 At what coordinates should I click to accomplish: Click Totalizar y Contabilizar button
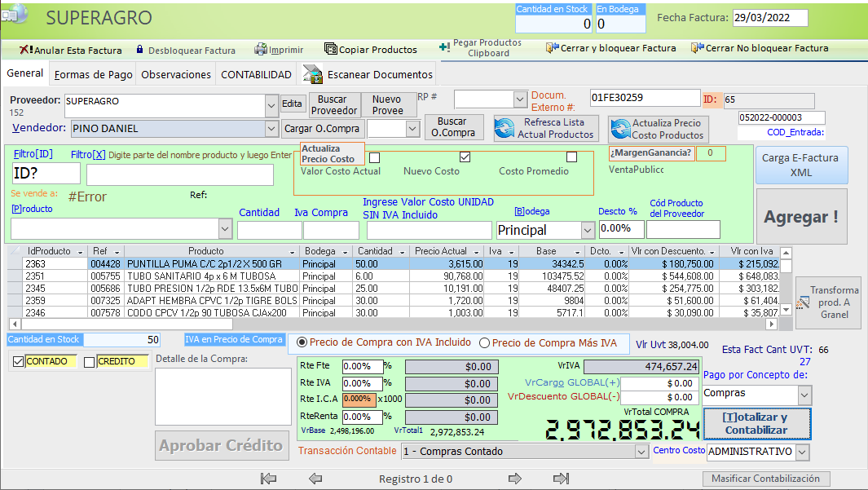[x=756, y=422]
